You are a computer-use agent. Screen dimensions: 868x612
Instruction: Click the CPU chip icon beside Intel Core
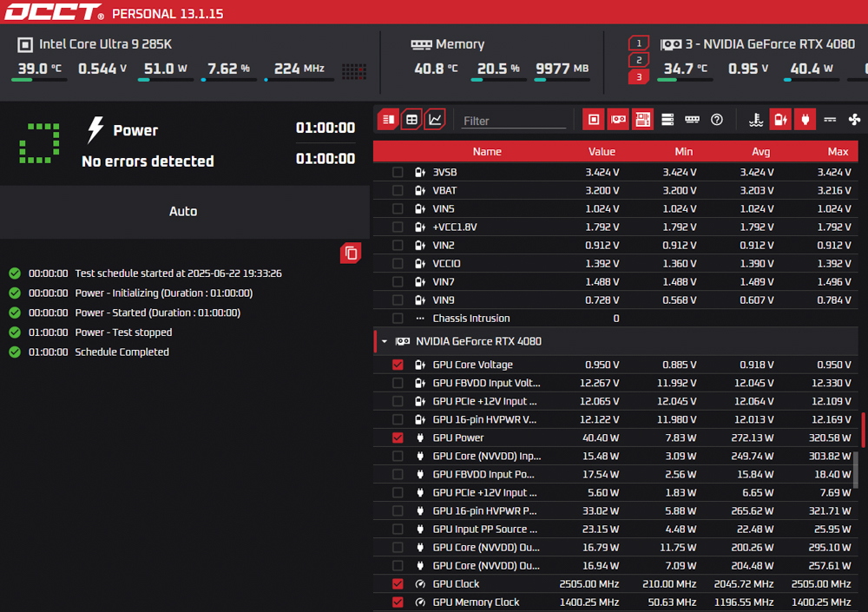coord(25,44)
